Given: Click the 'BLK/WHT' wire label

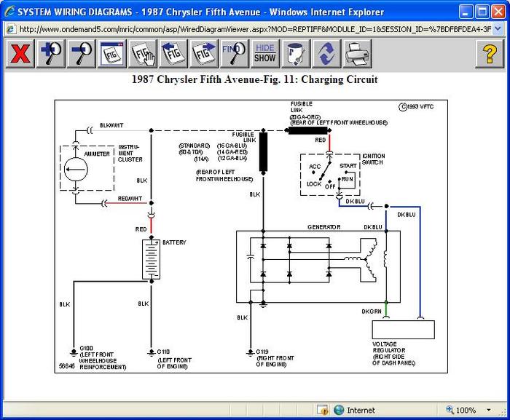Looking at the screenshot, I should click(x=111, y=125).
